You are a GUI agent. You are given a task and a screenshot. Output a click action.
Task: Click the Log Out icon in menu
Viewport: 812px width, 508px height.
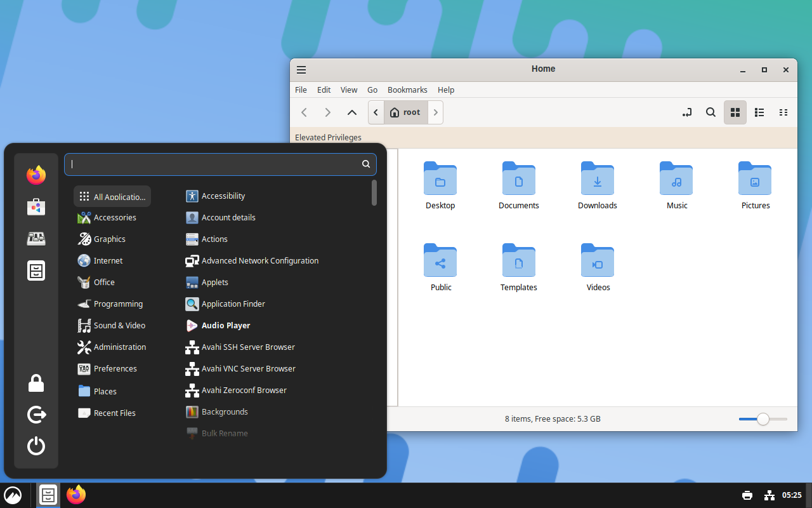pos(36,415)
